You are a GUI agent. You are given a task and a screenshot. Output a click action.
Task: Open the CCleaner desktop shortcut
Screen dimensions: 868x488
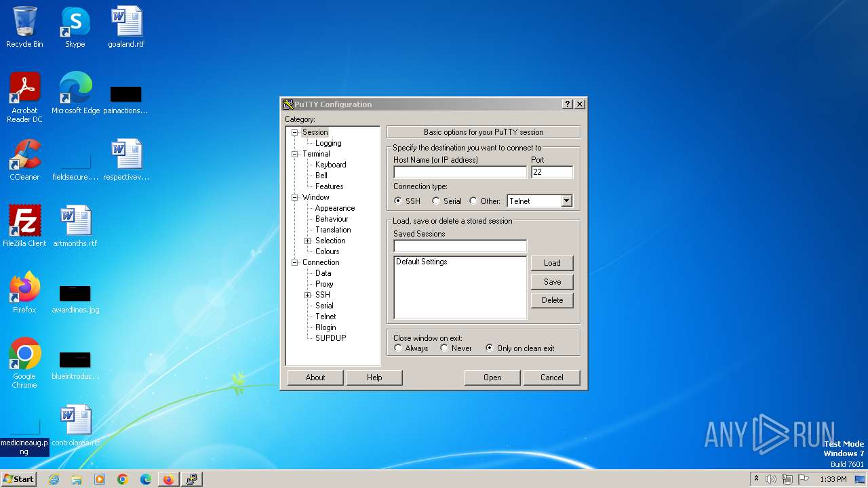tap(24, 160)
